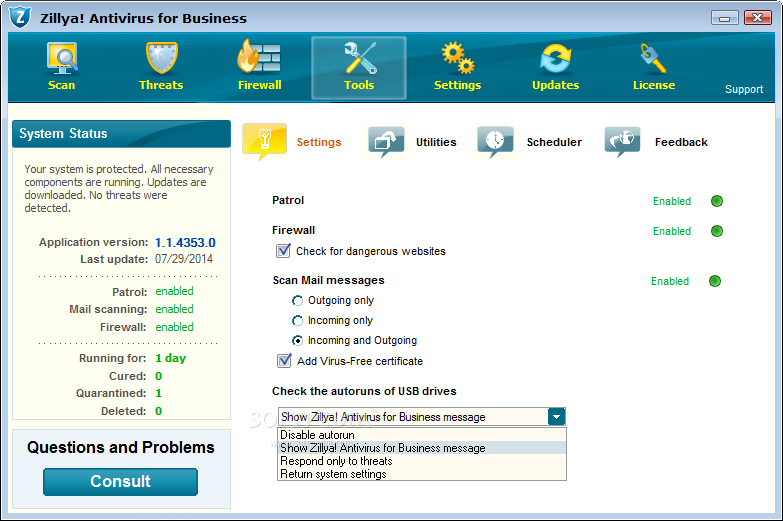
Task: Click the Enabled label for Scan Mail messages
Action: [670, 281]
